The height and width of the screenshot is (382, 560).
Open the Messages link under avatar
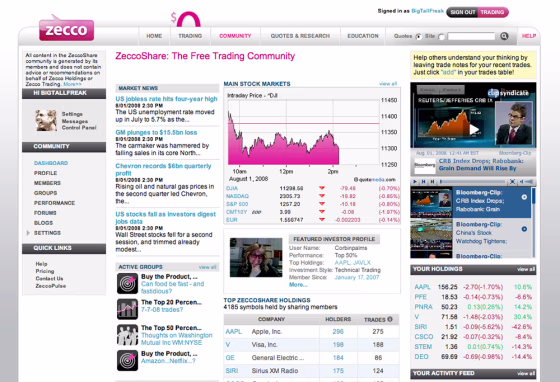(x=75, y=121)
